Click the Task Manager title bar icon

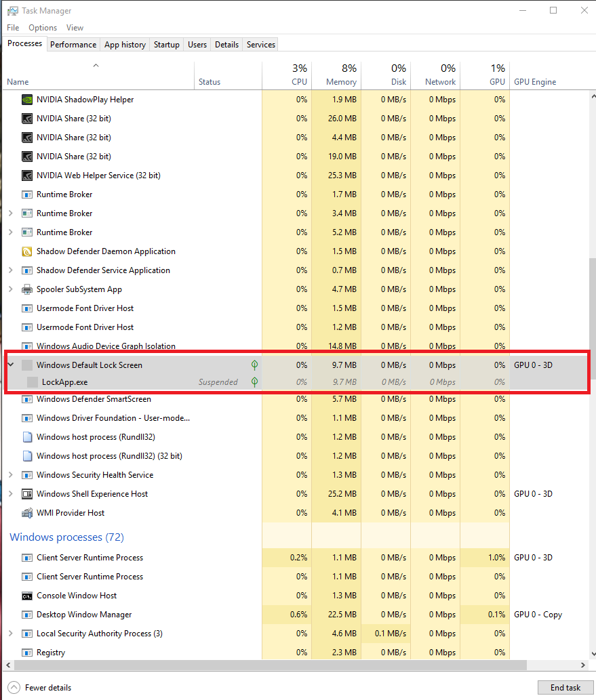tap(12, 11)
